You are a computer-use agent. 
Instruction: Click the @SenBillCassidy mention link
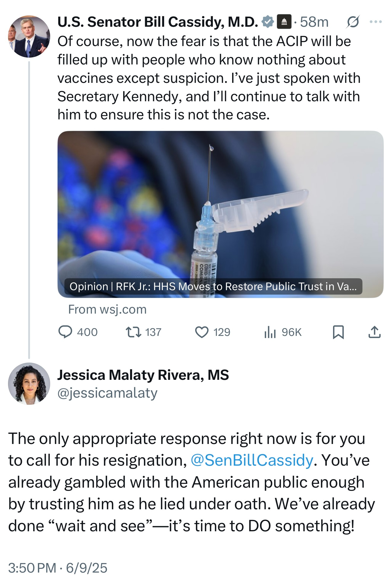252,460
